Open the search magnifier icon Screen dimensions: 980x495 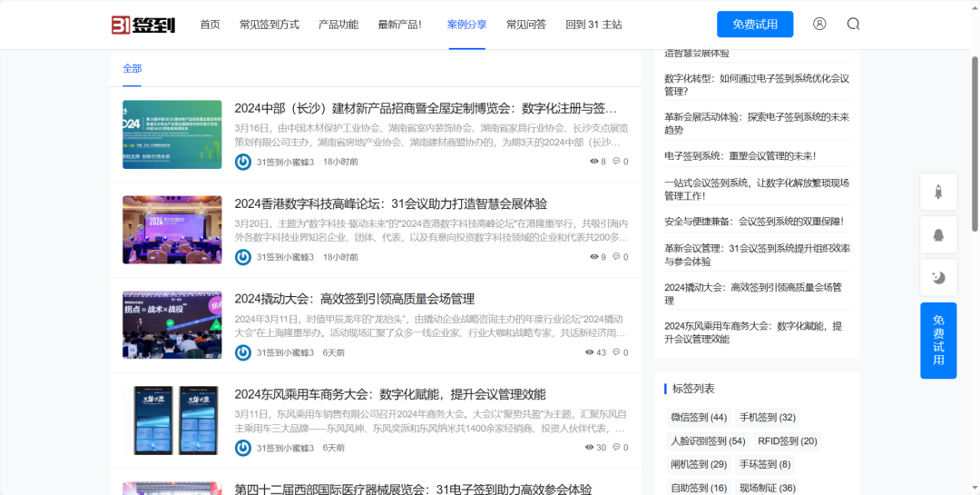(853, 24)
